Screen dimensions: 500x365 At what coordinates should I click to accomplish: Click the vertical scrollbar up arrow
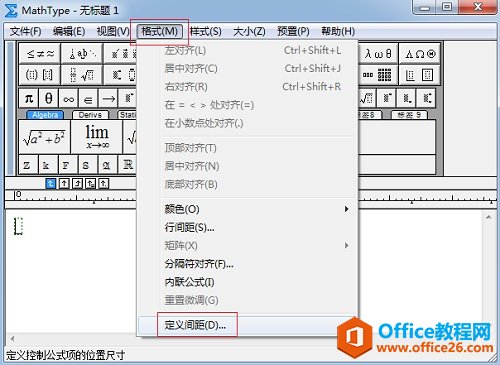click(488, 217)
